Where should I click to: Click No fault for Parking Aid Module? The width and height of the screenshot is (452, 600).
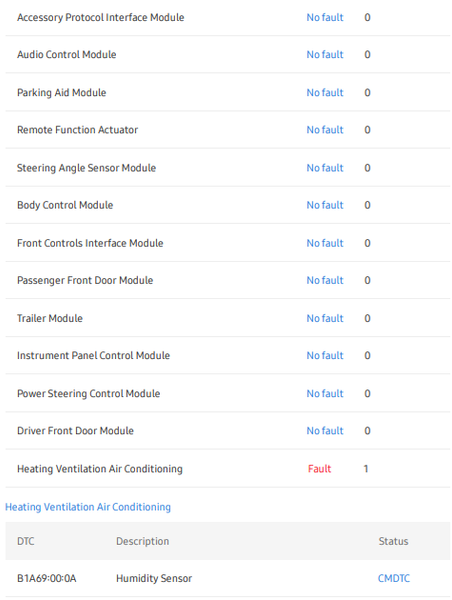tap(325, 93)
